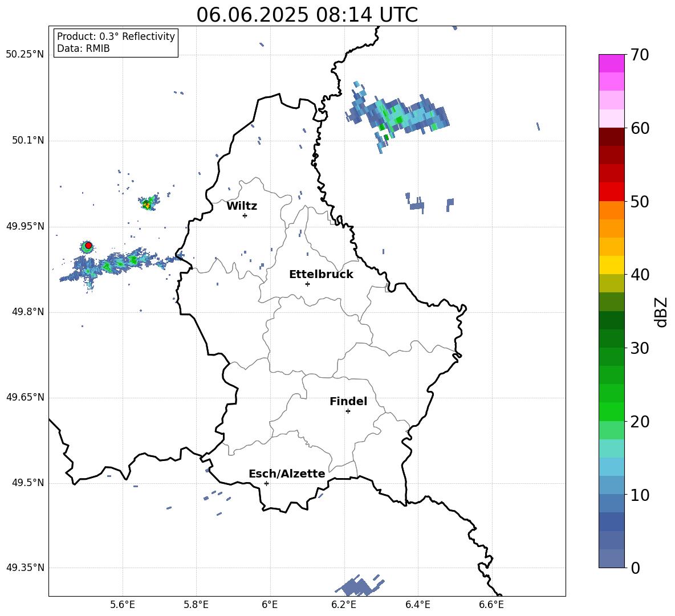Click the orange-cored echo west of Wiltz

click(x=149, y=203)
